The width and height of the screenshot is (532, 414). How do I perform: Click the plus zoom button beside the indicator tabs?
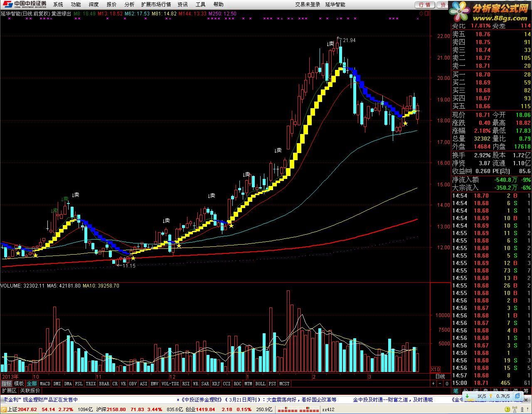pos(433,384)
